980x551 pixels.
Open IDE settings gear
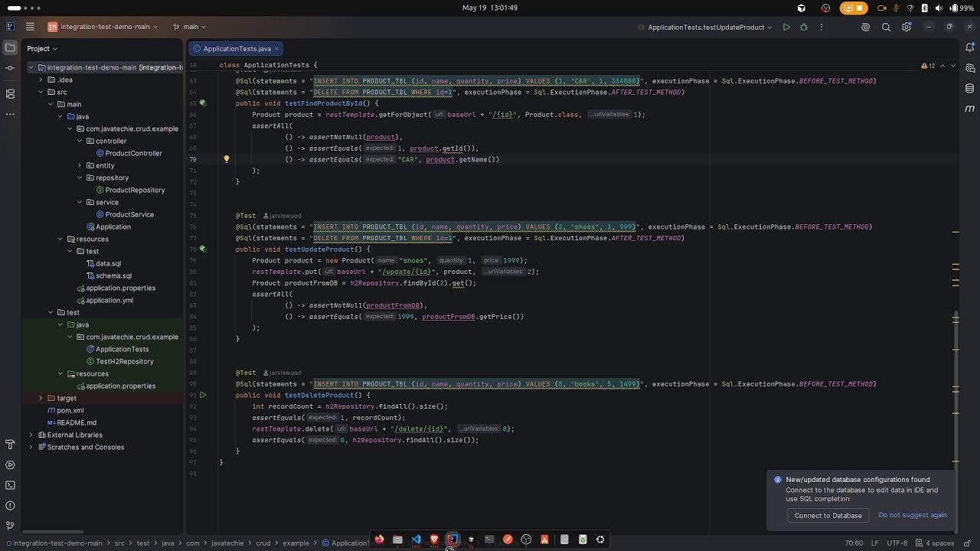[906, 27]
